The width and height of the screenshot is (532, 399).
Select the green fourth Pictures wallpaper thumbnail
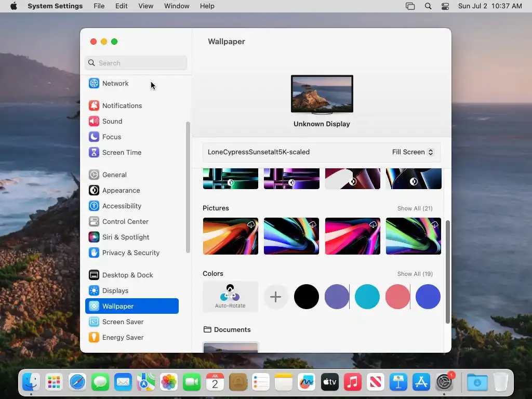[413, 236]
